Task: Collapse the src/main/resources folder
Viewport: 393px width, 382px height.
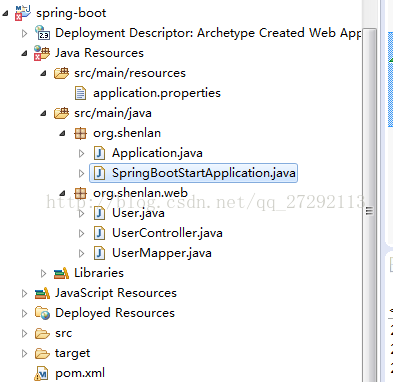Action: click(x=43, y=73)
